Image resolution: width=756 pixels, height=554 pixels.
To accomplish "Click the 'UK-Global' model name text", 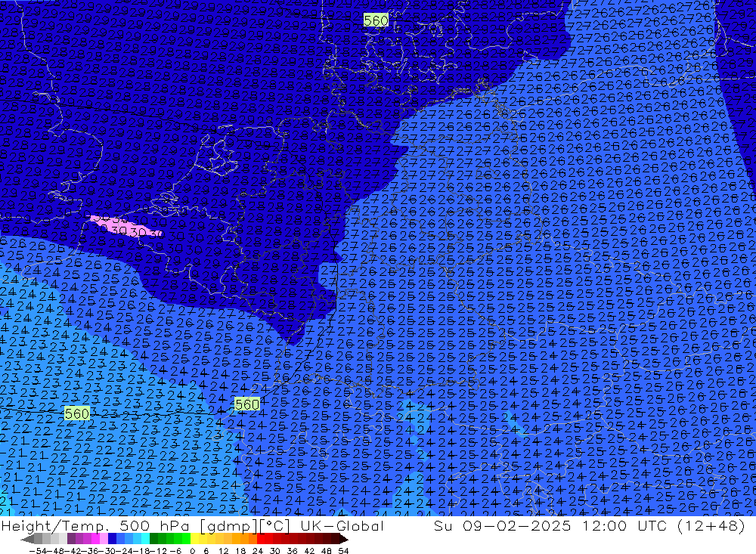I will click(x=342, y=525).
